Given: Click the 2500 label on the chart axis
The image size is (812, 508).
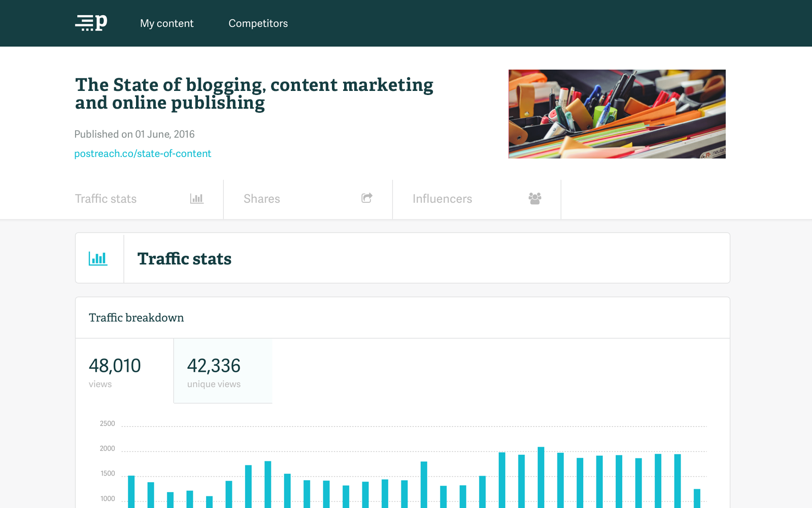Looking at the screenshot, I should point(107,424).
